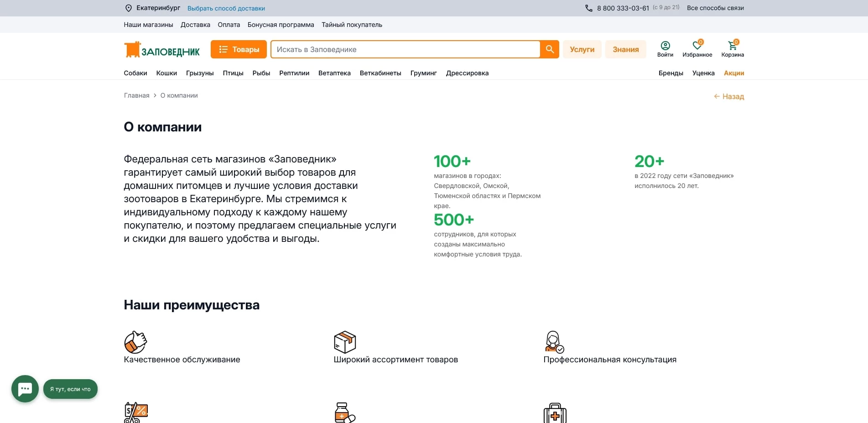Click the Назад back link

click(x=728, y=96)
